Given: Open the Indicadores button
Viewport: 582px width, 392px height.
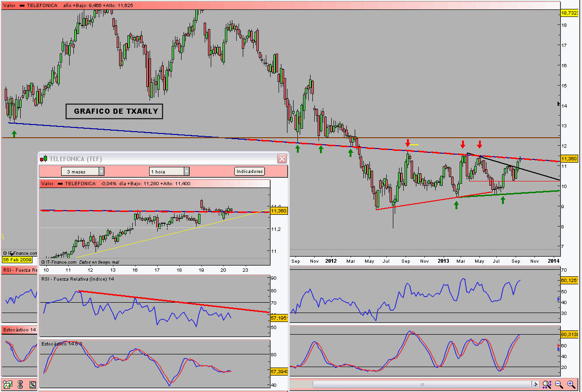Looking at the screenshot, I should tap(249, 172).
